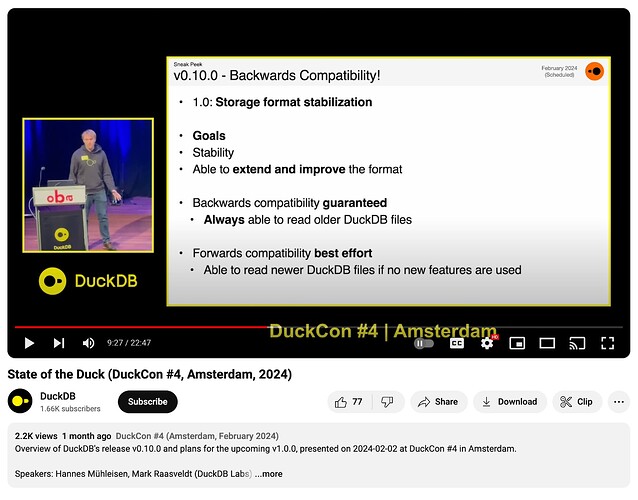
Task: Turn on closed captions
Action: (x=456, y=343)
